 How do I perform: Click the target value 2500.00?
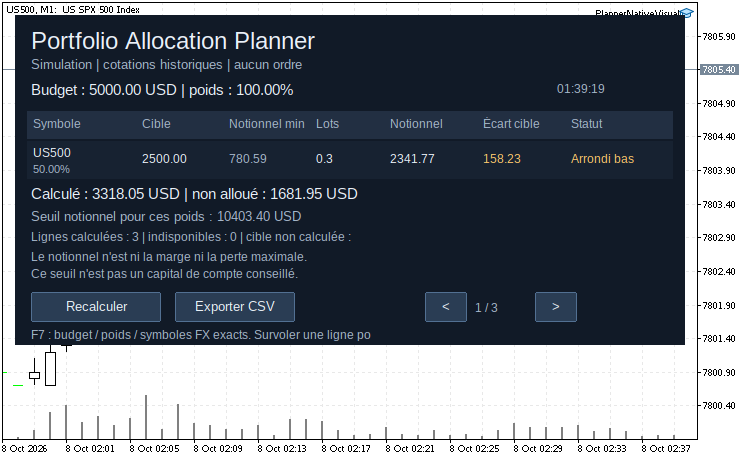coord(164,159)
